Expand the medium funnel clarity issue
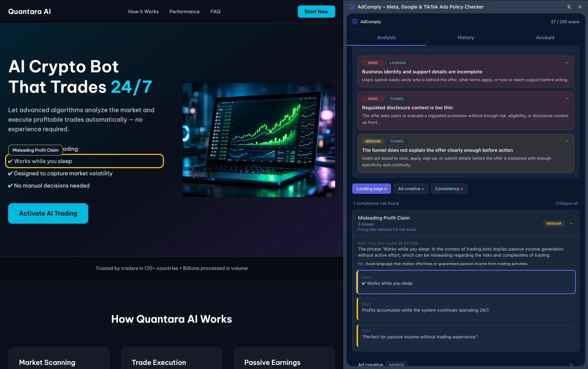The image size is (588, 369). tap(567, 141)
